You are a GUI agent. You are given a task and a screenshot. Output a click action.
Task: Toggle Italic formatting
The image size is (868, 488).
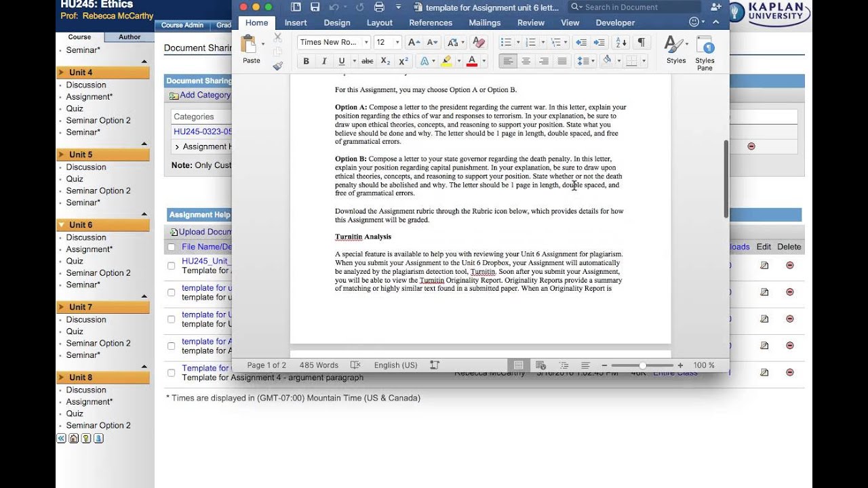324,61
